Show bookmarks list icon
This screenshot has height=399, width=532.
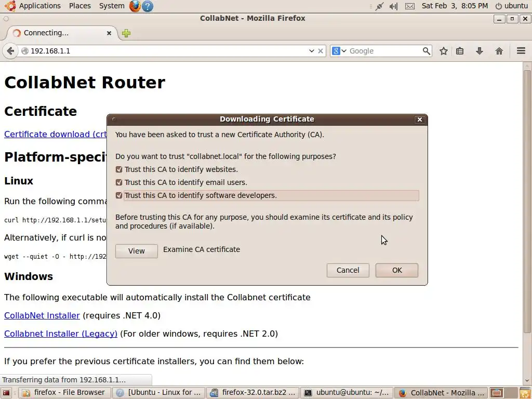pos(460,51)
